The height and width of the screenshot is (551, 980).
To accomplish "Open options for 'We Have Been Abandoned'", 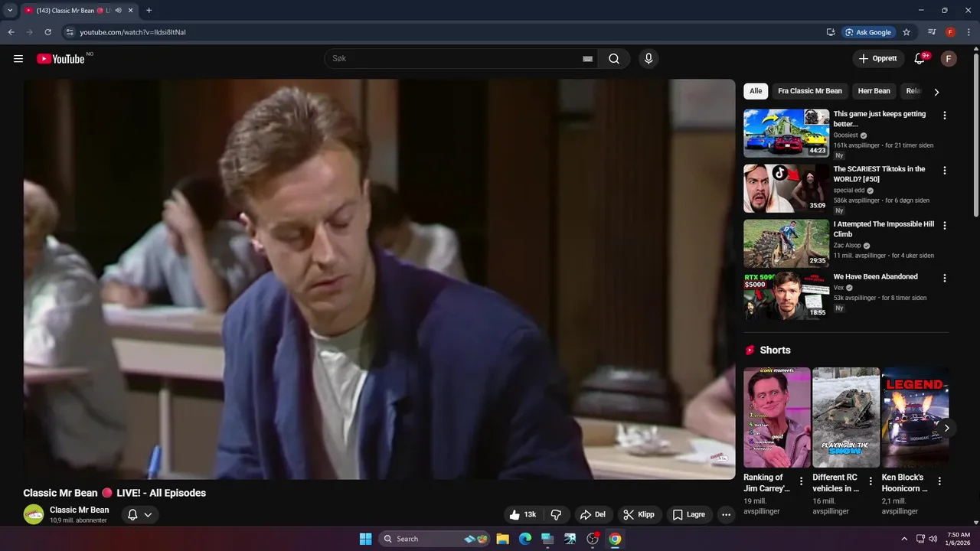I will (944, 279).
